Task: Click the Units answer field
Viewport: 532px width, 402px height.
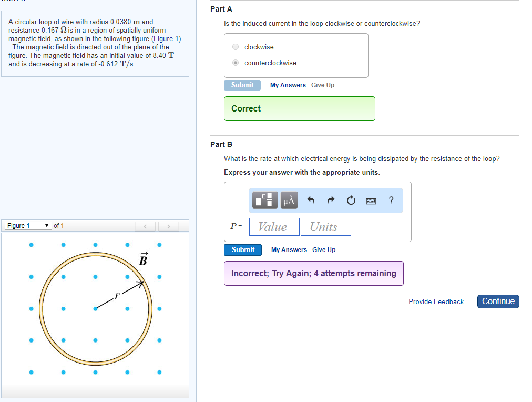Action: [325, 226]
